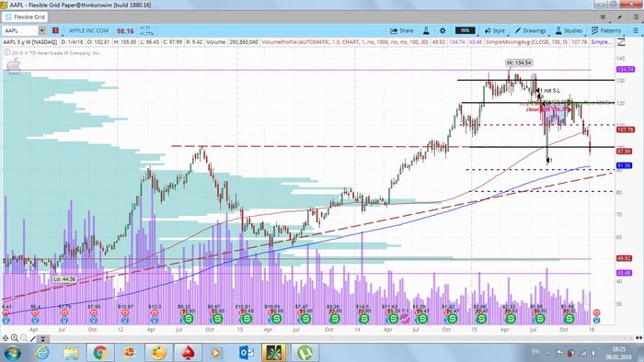Open the Studies menu

(x=569, y=30)
